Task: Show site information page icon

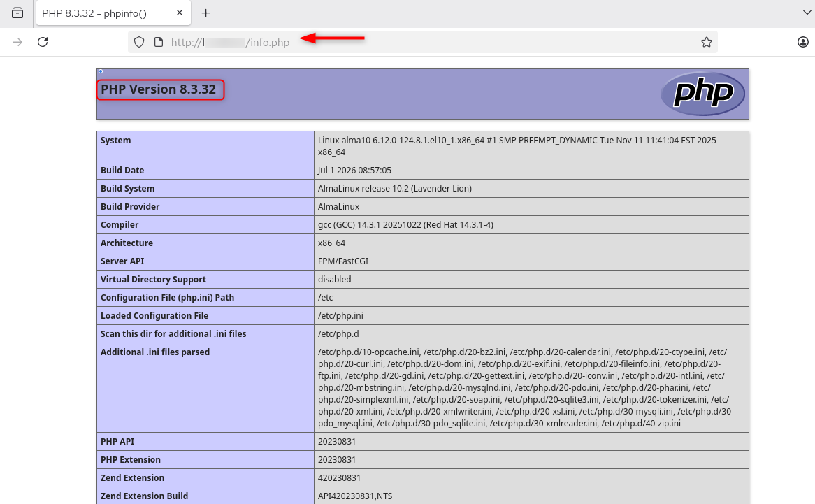Action: tap(159, 42)
